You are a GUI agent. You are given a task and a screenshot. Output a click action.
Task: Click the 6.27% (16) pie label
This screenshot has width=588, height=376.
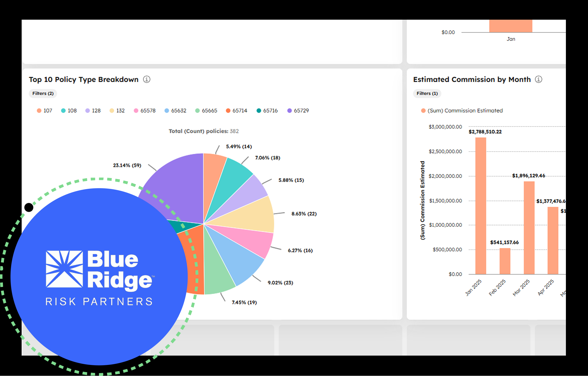coord(300,250)
